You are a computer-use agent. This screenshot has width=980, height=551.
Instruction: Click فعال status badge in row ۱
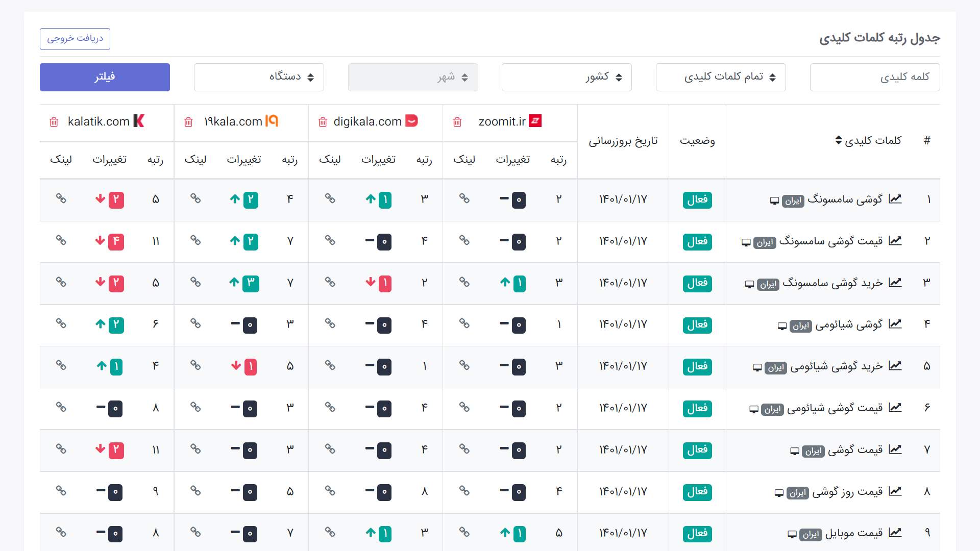point(697,200)
